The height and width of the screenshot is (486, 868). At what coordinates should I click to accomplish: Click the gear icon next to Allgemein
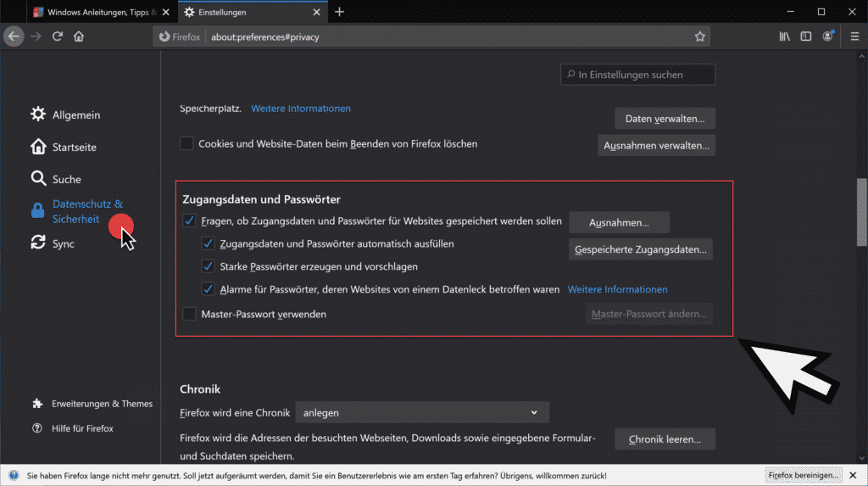click(38, 115)
